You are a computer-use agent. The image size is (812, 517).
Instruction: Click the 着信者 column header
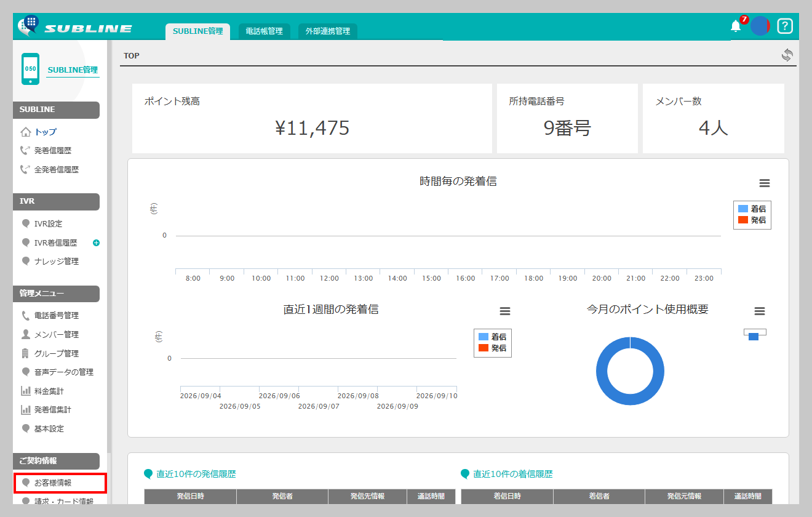click(x=599, y=496)
